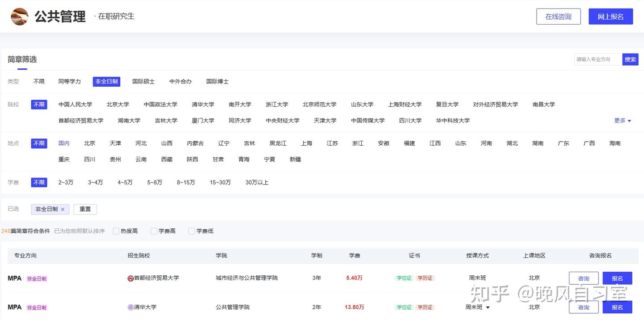This screenshot has height=320, width=644.
Task: Filter by 中国政法大学
Action: point(160,105)
